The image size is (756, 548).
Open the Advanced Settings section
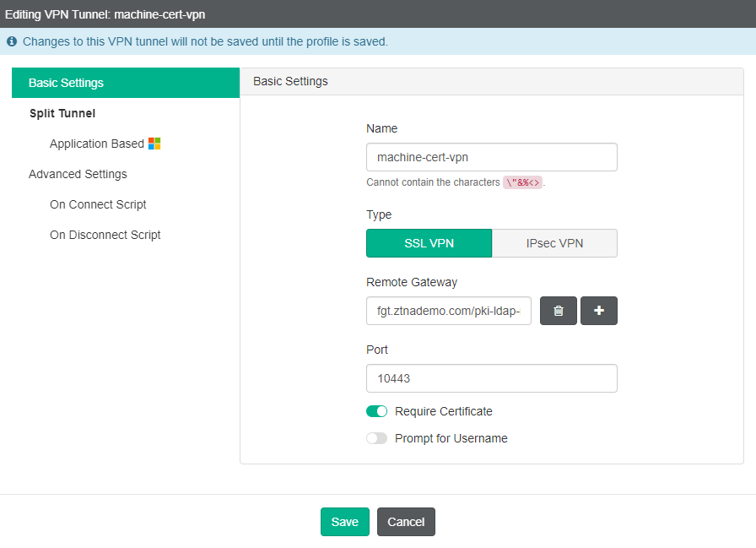click(x=77, y=174)
